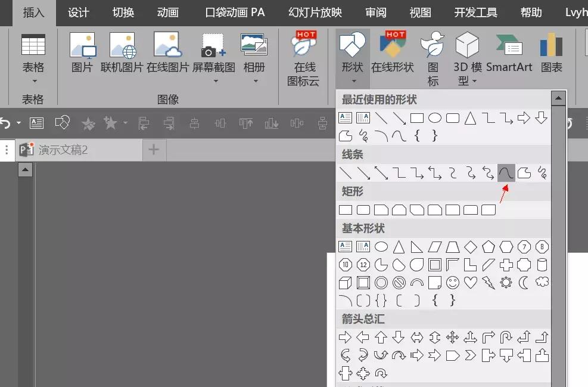Viewport: 588px width, 387px height.
Task: Select the highlighted Curve line tool
Action: 506,173
